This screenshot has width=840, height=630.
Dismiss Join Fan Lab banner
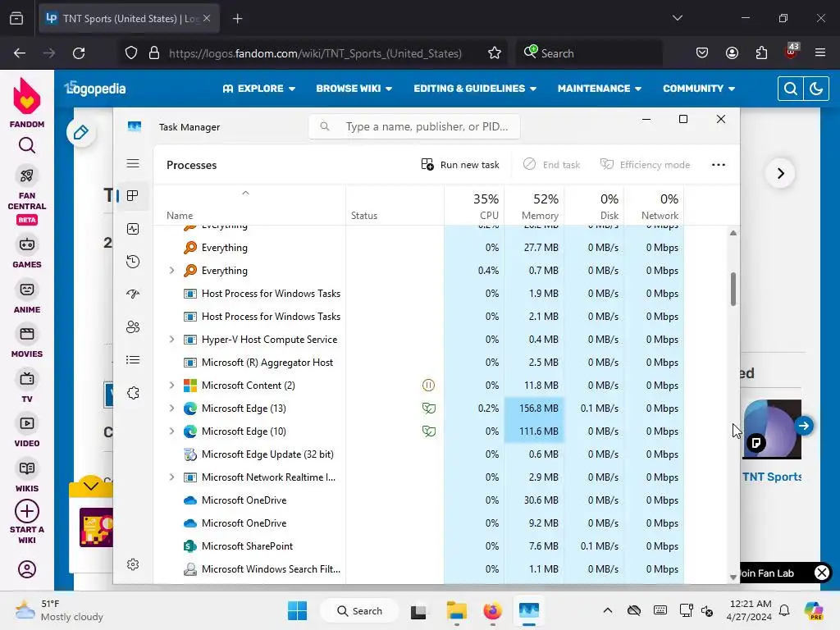pyautogui.click(x=822, y=573)
